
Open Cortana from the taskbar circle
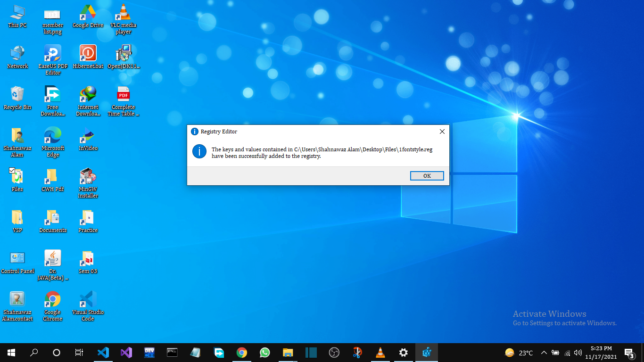pos(57,353)
